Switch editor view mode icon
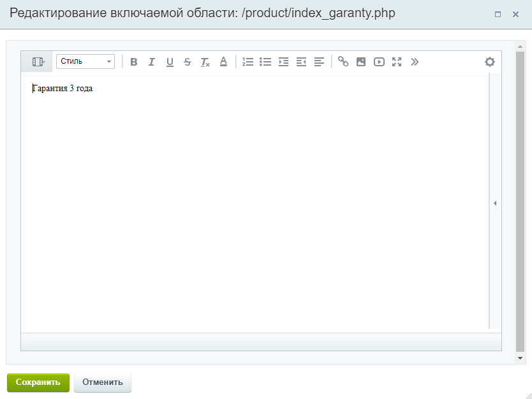Viewport: 532px width, 399px height. click(x=37, y=62)
